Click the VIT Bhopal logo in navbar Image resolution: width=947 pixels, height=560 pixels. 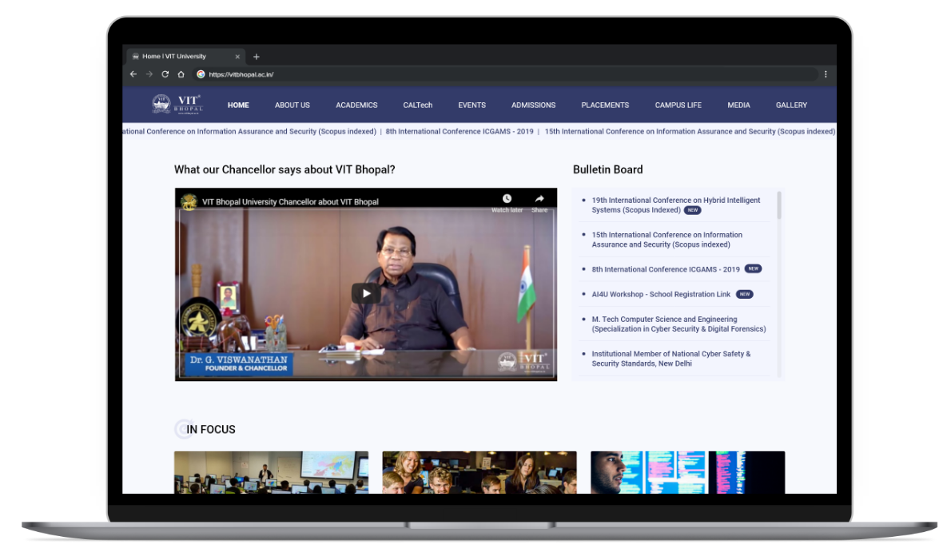pos(177,105)
